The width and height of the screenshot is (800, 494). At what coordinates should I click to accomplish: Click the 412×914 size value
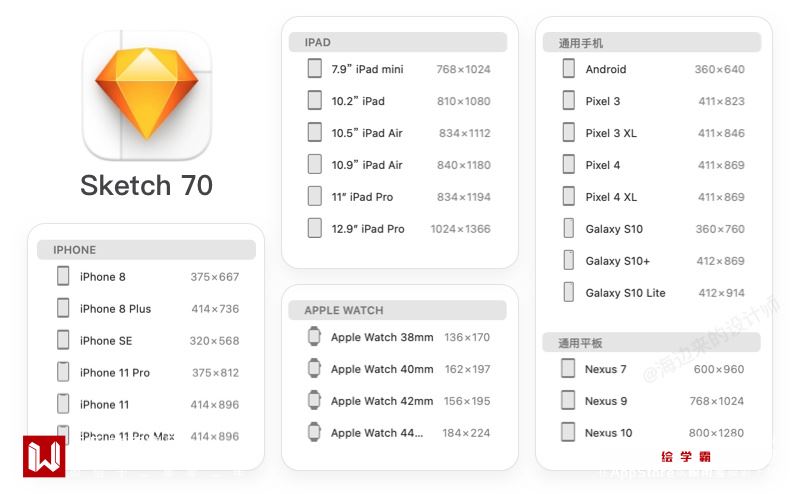(x=721, y=292)
